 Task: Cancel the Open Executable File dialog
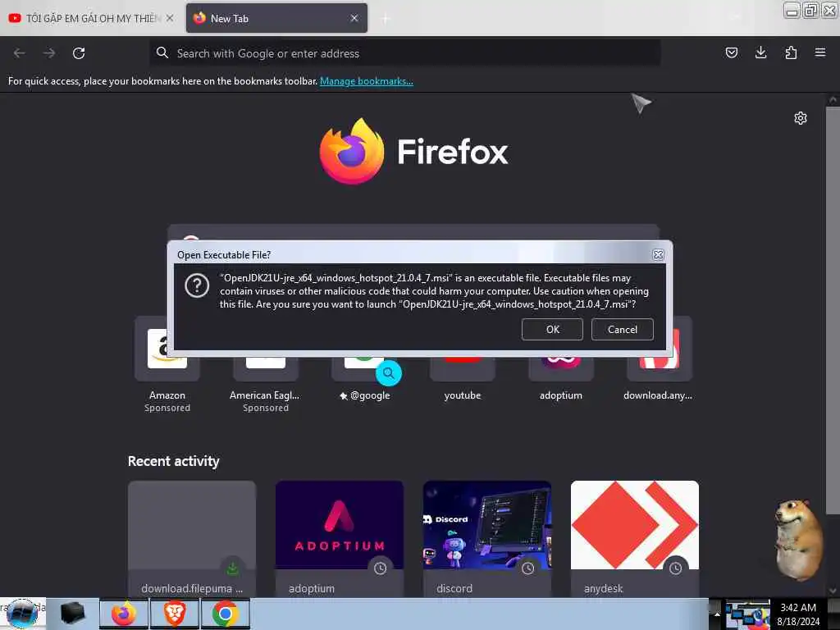(x=622, y=329)
